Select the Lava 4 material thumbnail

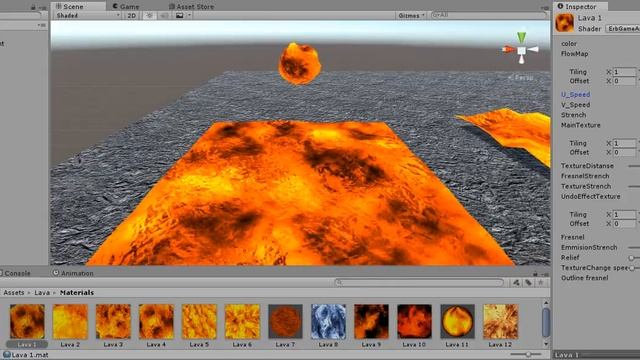(156, 322)
